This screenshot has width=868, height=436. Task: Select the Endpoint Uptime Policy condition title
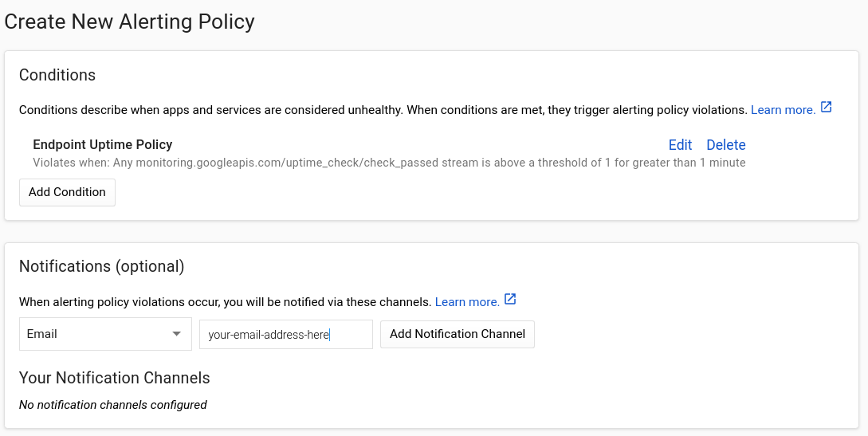(x=103, y=144)
